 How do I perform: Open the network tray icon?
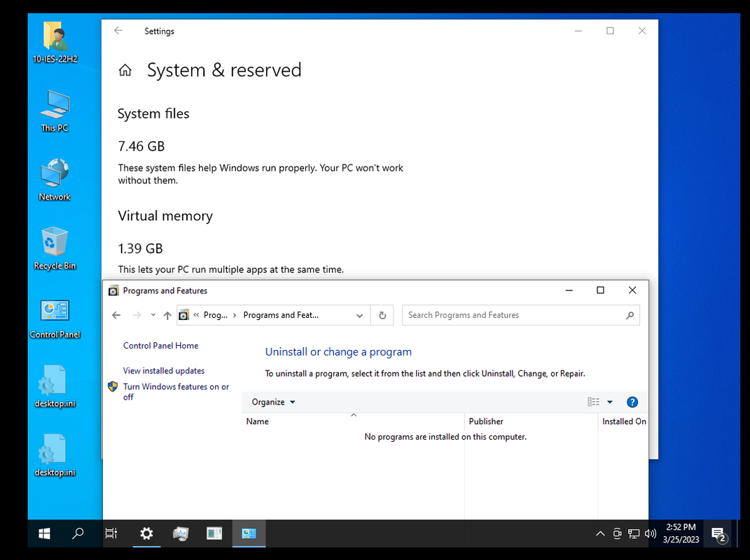click(x=634, y=533)
